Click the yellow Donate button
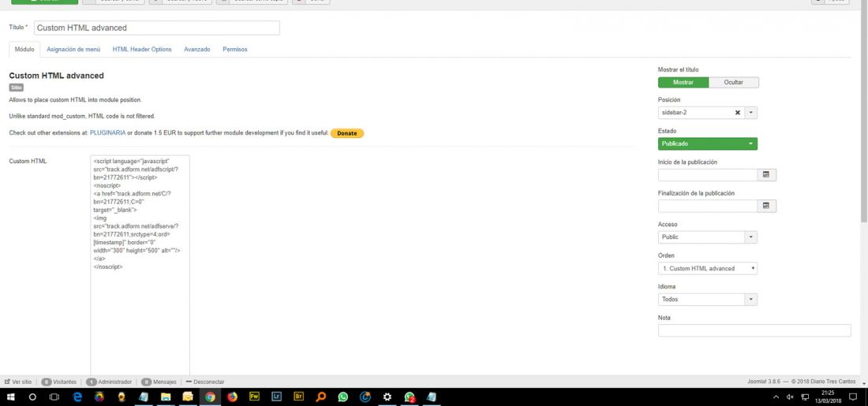The image size is (868, 406). (x=347, y=133)
